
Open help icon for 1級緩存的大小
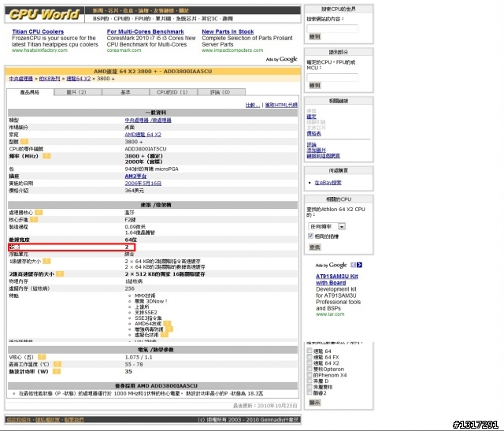(46, 261)
